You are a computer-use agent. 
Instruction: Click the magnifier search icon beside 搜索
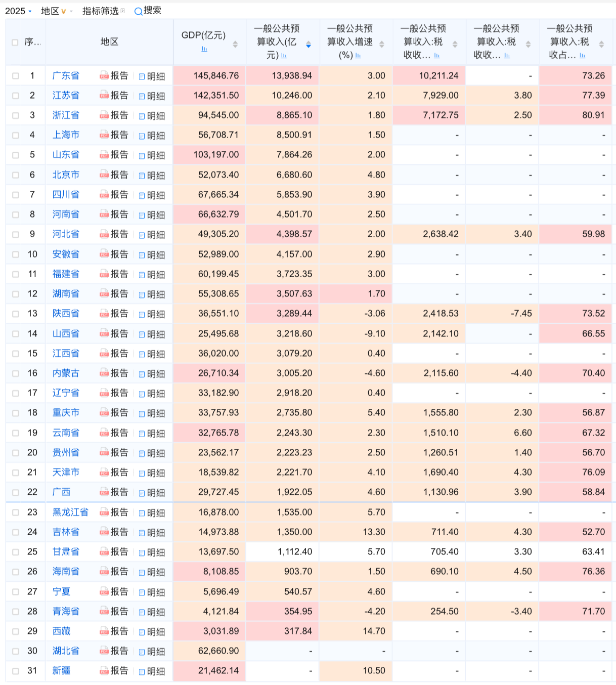(x=138, y=11)
